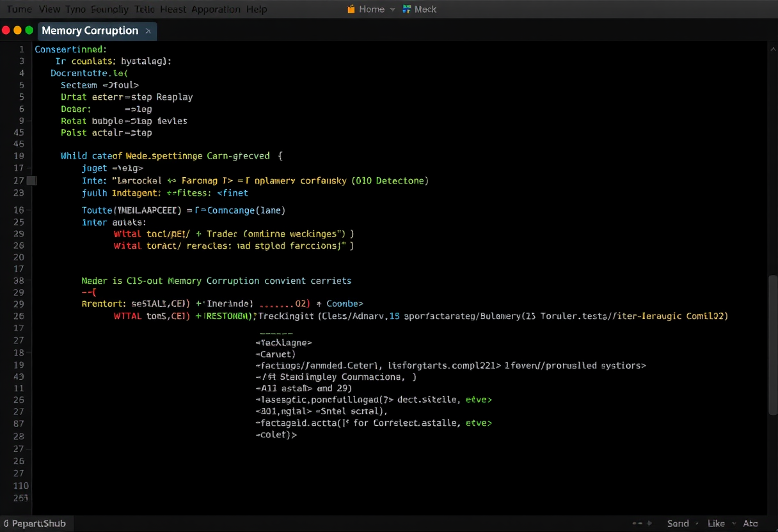The image size is (778, 532).
Task: Click the text 'Inter aulaks:'
Action: pyautogui.click(x=114, y=223)
